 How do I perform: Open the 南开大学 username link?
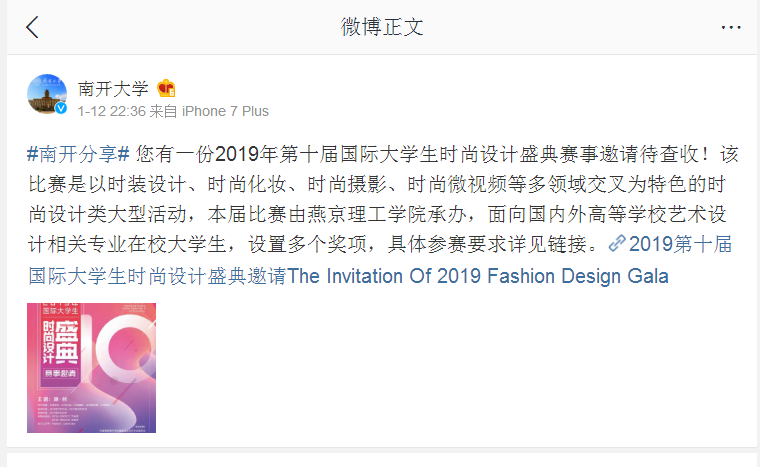coord(113,88)
